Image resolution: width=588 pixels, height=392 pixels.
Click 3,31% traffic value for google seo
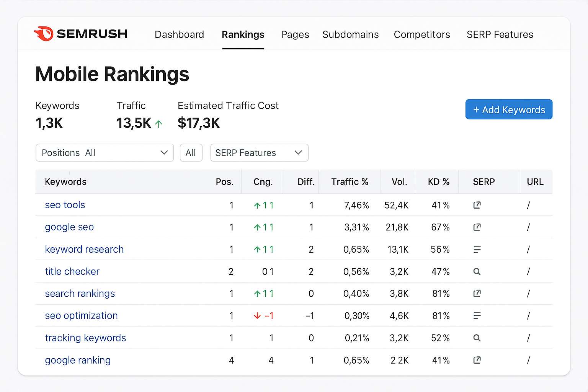coord(356,227)
